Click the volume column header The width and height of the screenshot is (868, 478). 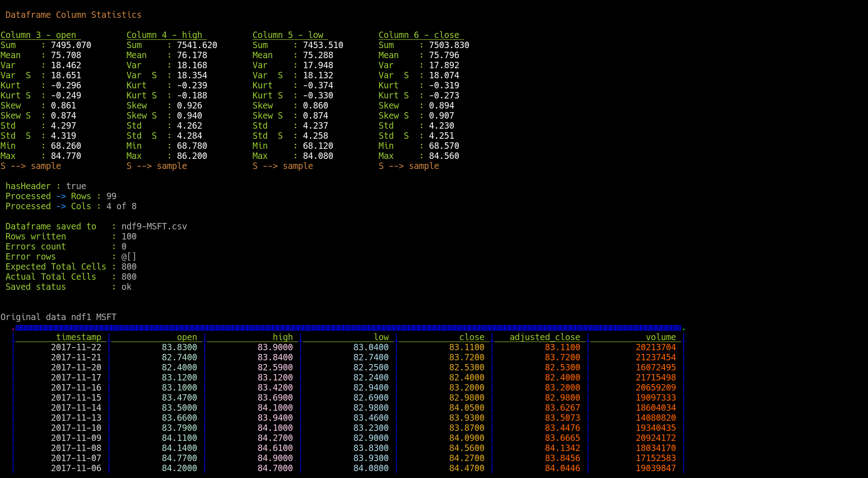661,337
